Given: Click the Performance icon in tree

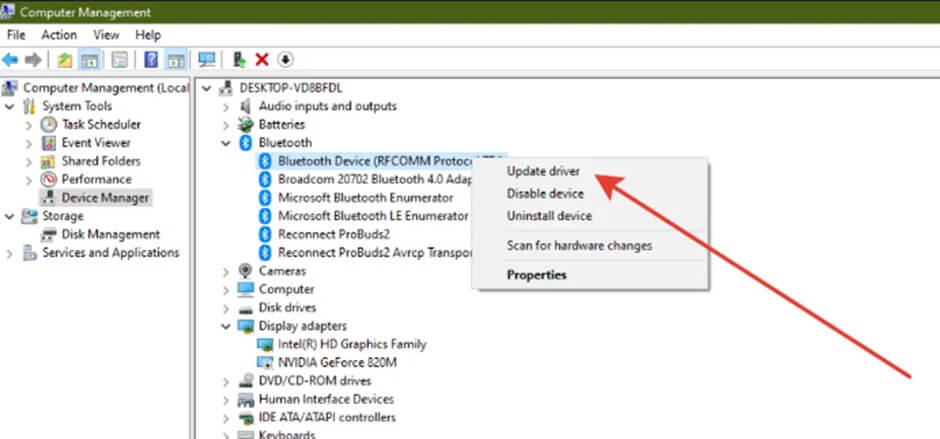Looking at the screenshot, I should tap(49, 179).
